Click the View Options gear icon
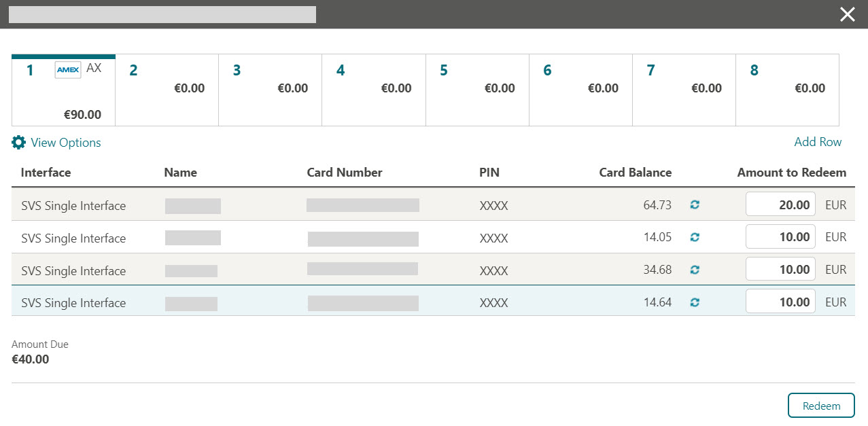The width and height of the screenshot is (868, 426). 18,142
